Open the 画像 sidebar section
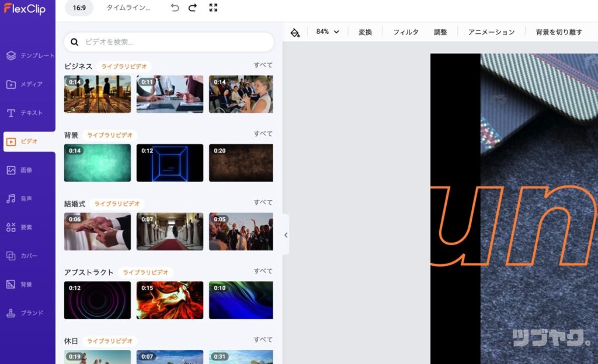 tap(19, 170)
